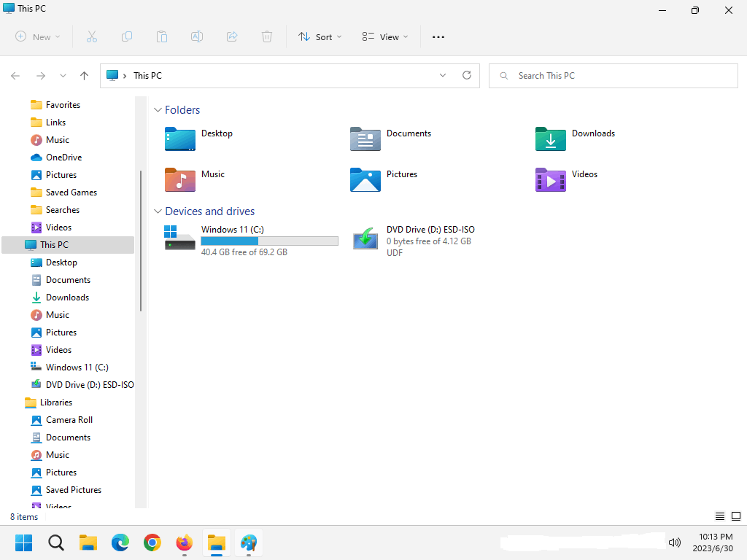Click the Paste clipboard icon

(162, 36)
